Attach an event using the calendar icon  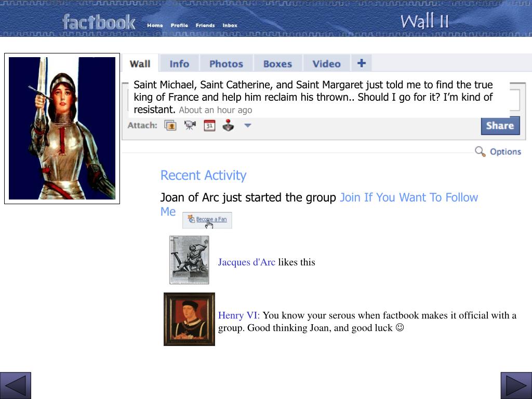pos(210,126)
